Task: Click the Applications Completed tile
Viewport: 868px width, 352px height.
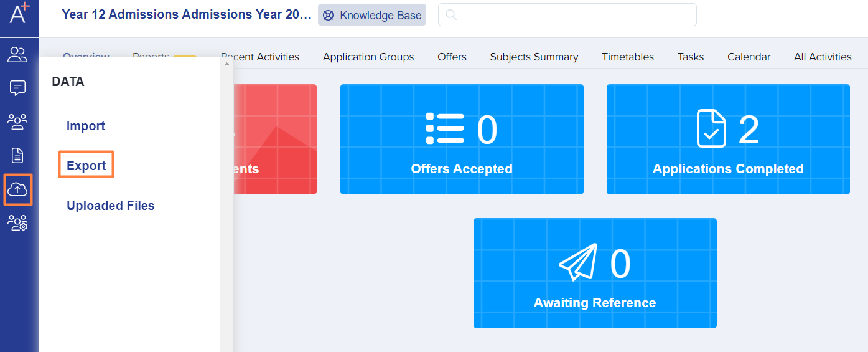Action: point(728,140)
